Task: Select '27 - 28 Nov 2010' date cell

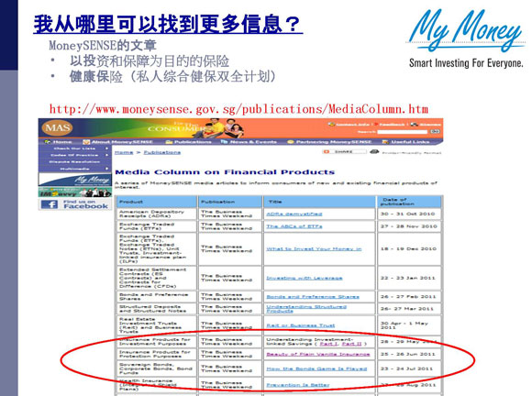Action: (x=409, y=226)
